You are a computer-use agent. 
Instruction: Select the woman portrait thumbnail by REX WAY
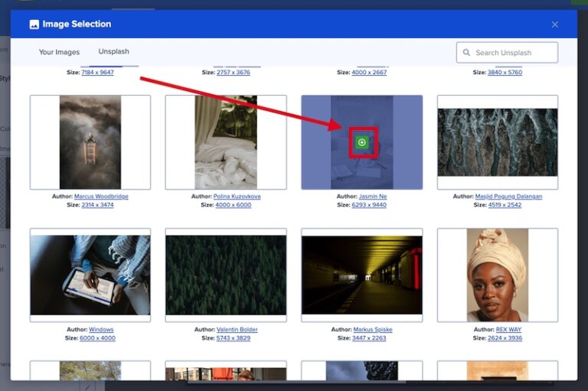pyautogui.click(x=498, y=275)
